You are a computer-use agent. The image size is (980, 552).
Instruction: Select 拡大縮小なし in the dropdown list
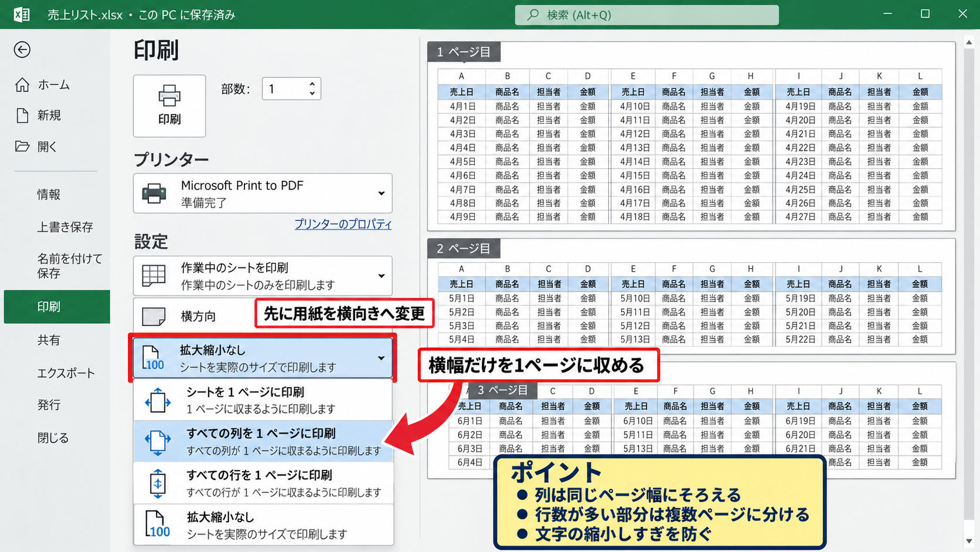point(263,524)
